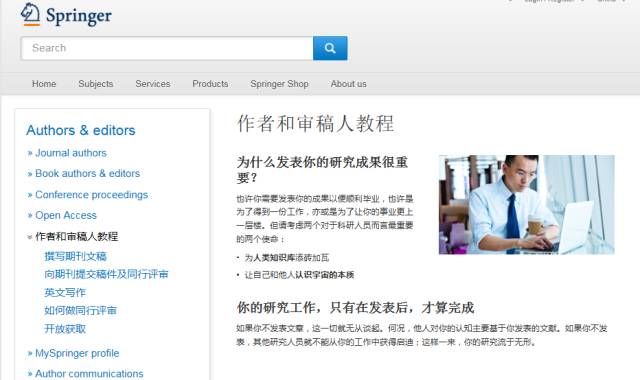Click the 作者和审稿人教程 page title
Image resolution: width=640 pixels, height=380 pixels.
pyautogui.click(x=316, y=123)
